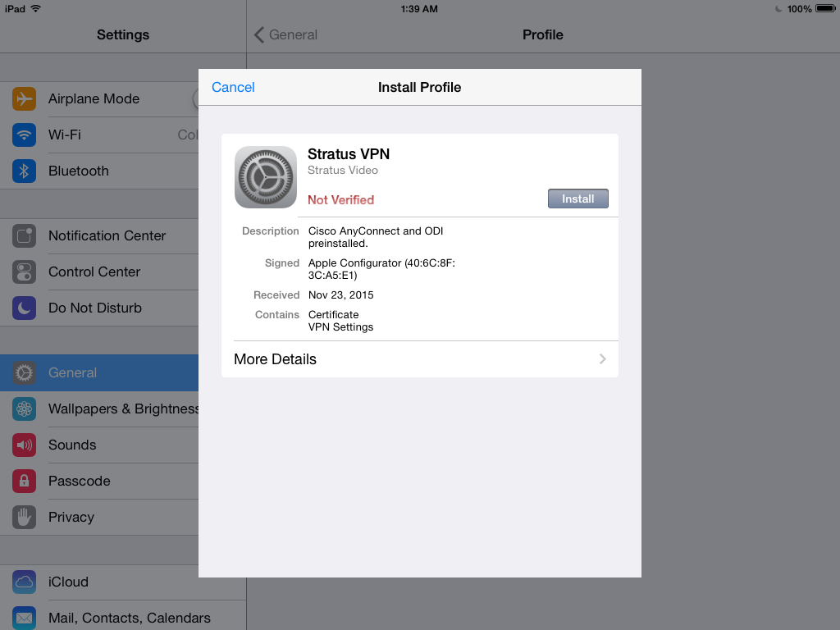Screen dimensions: 840x630
Task: Tap the Certificate contents entry
Action: (x=333, y=315)
